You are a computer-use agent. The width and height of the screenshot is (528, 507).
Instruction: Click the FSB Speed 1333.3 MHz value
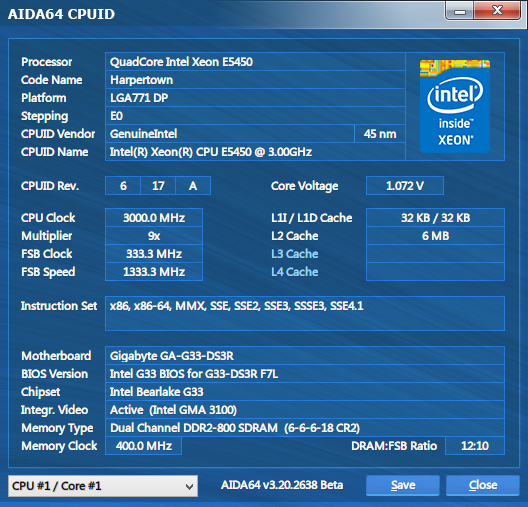click(154, 272)
